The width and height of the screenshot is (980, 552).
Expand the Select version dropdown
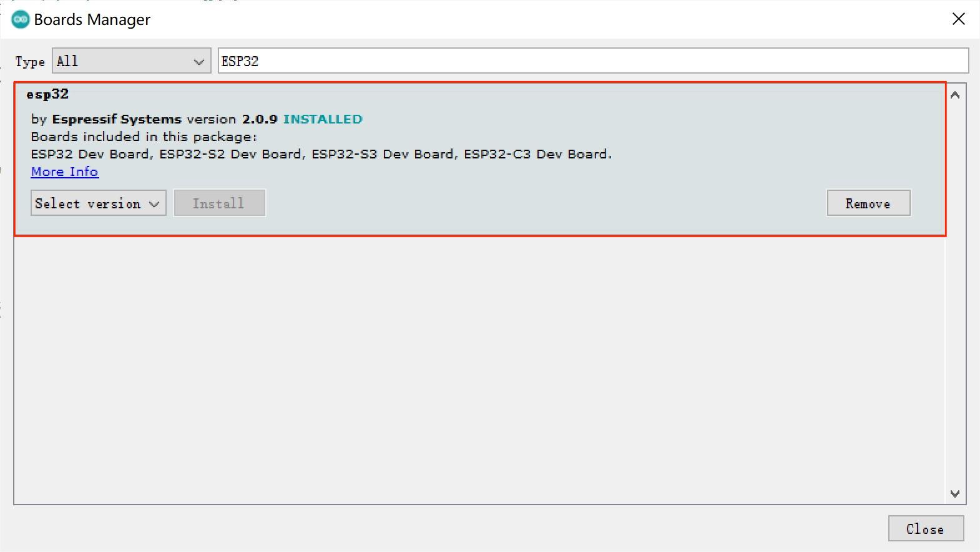tap(99, 203)
